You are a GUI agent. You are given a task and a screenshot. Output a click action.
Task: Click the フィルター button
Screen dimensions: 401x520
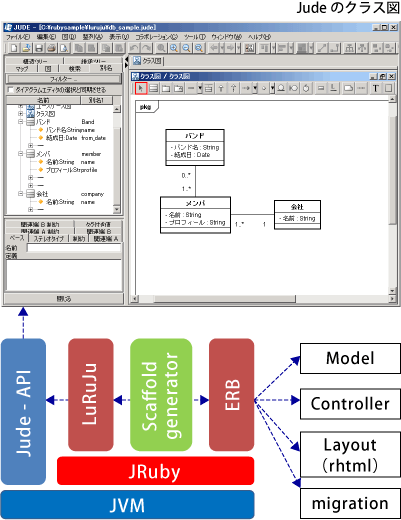63,79
